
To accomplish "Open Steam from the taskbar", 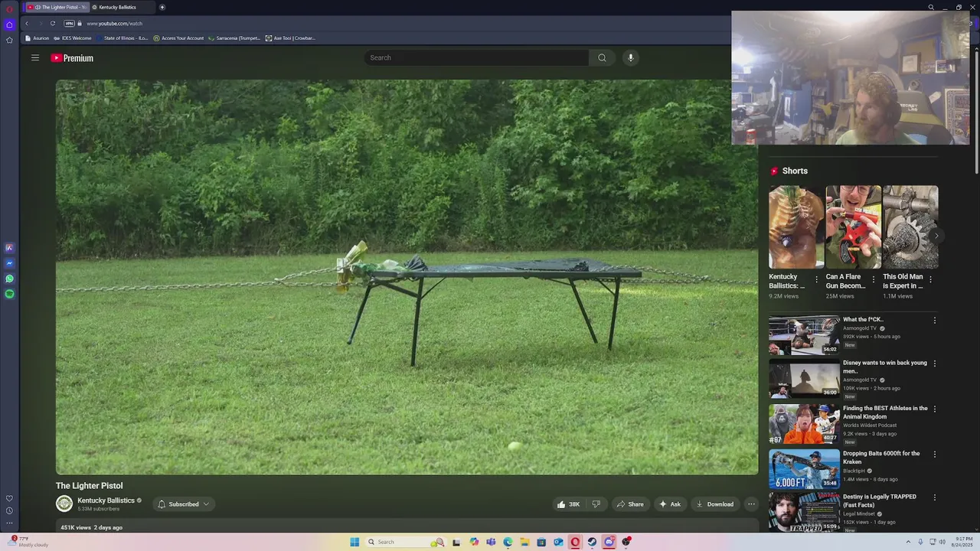I will pos(592,542).
